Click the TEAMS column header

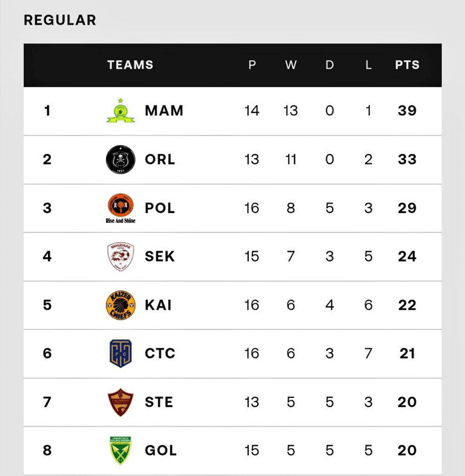click(x=130, y=65)
